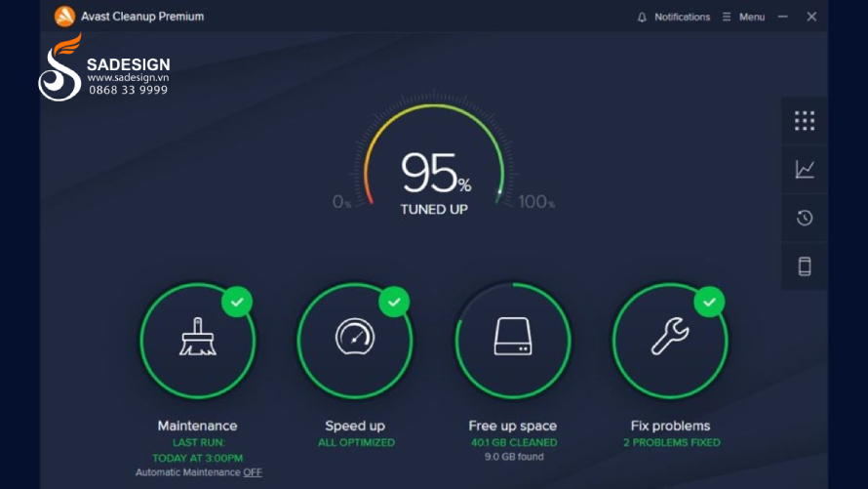
Task: Click the TUNED UP text
Action: coord(434,209)
